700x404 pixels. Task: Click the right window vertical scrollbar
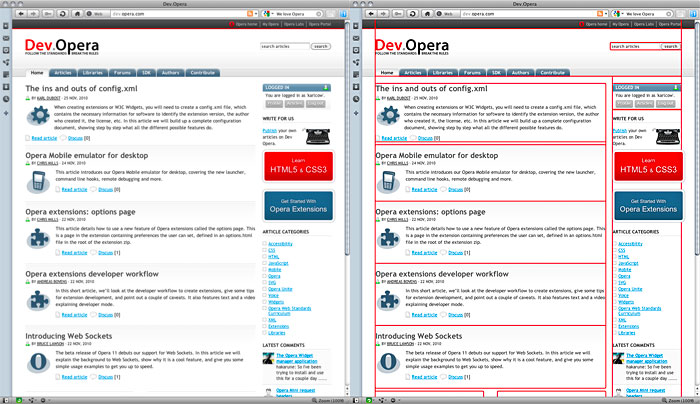(x=697, y=138)
